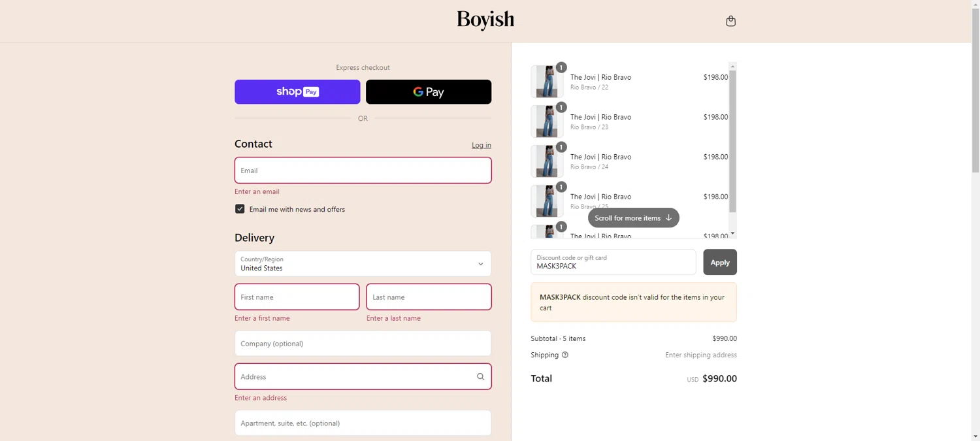This screenshot has height=441, width=980.
Task: Click the Subtotal $990.00 amount
Action: 725,338
